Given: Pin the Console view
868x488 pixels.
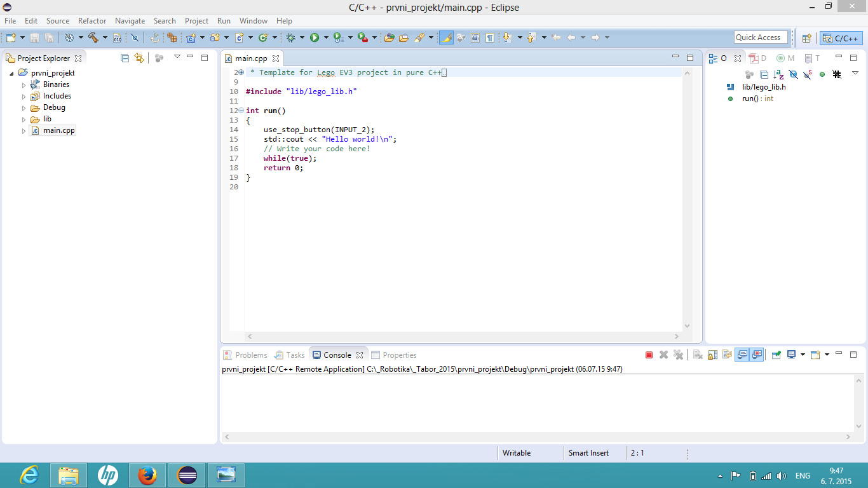Looking at the screenshot, I should [776, 355].
